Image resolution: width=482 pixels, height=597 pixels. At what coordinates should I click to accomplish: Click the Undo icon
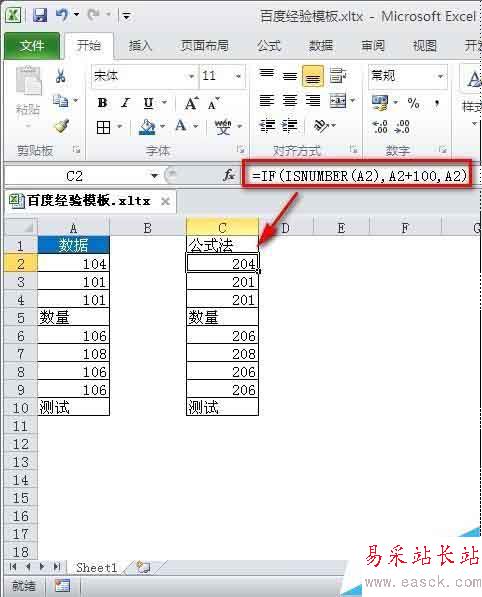point(62,15)
